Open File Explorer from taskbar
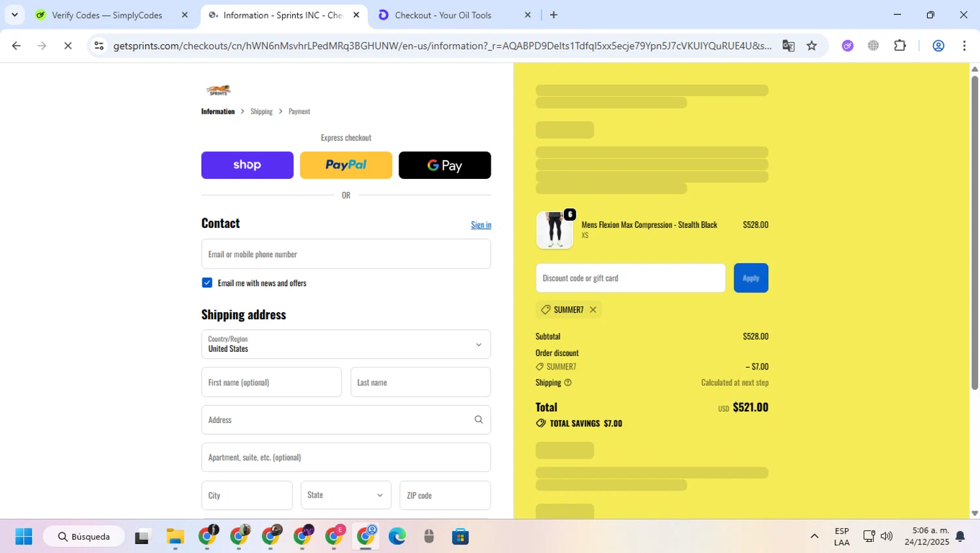 [x=175, y=537]
